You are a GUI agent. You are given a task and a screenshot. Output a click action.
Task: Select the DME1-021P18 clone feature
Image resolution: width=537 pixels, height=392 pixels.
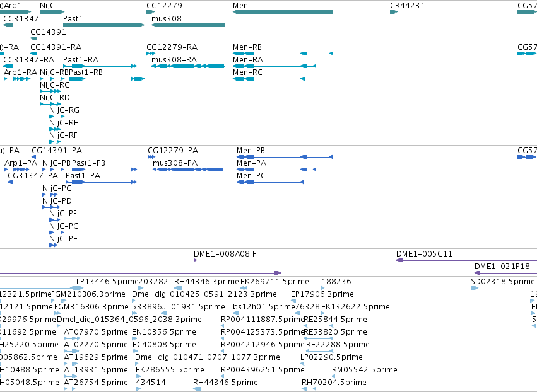point(505,273)
